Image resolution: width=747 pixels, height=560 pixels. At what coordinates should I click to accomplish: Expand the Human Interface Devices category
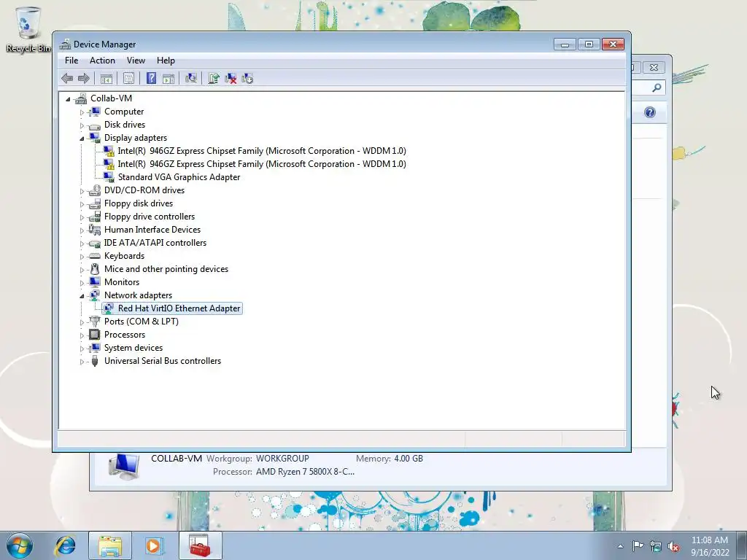82,230
